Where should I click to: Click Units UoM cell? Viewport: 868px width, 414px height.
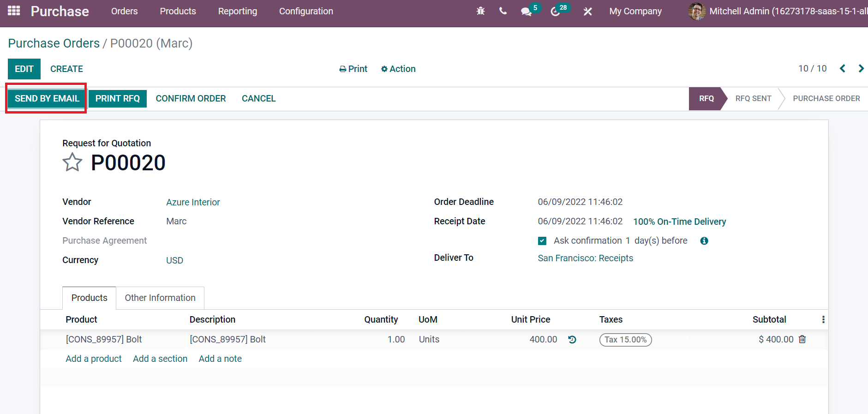tap(429, 339)
